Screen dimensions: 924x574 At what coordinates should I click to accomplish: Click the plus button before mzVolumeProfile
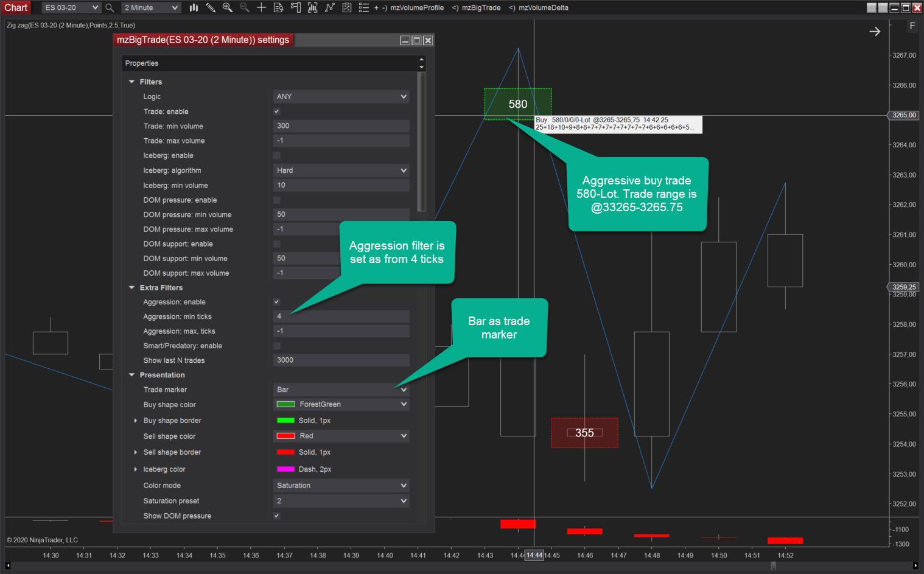tap(376, 8)
